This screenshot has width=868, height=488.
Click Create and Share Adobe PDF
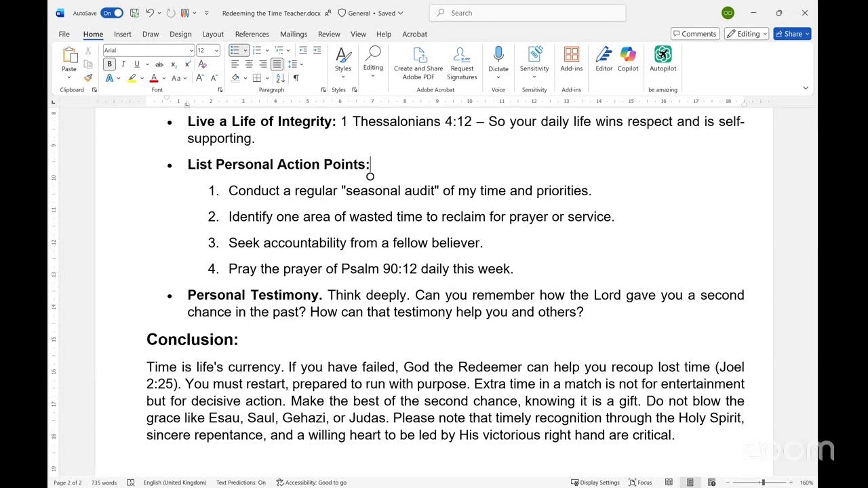[418, 63]
